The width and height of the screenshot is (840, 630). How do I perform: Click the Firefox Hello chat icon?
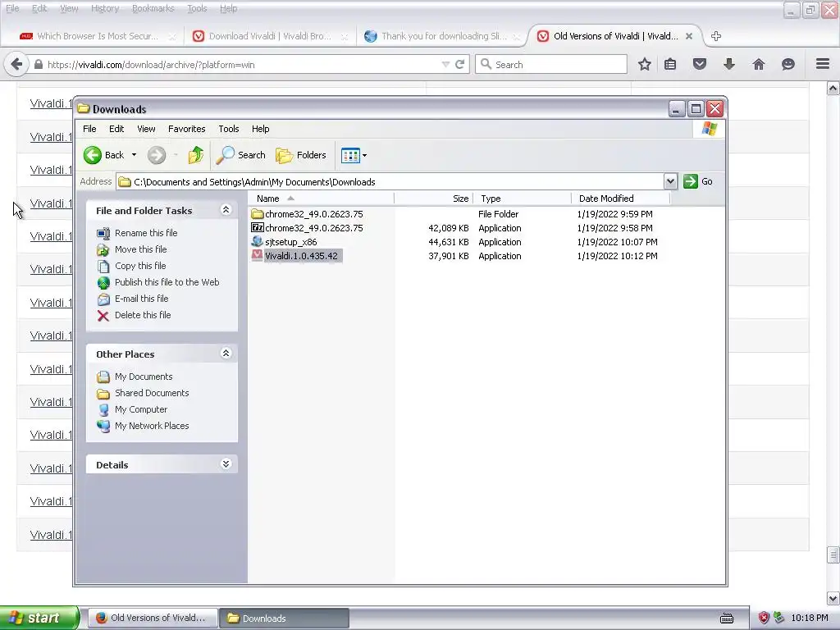(788, 65)
